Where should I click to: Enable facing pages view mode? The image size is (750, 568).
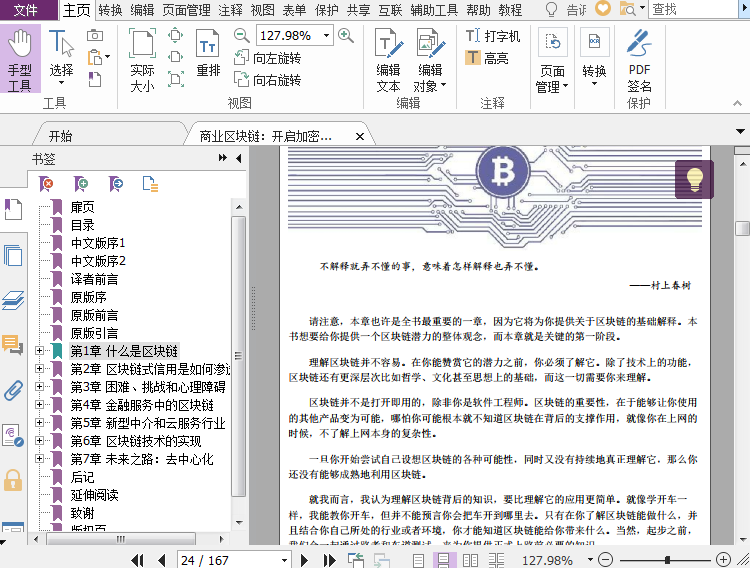click(x=470, y=560)
